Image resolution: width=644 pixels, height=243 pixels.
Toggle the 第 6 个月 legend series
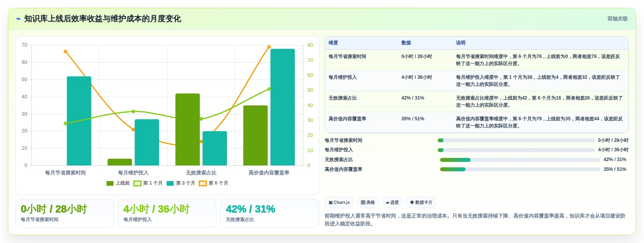click(213, 183)
